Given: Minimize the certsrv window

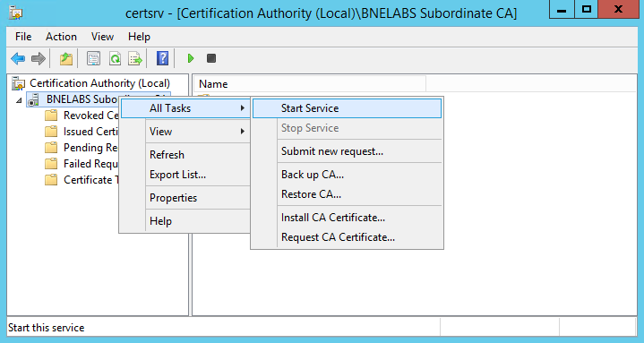Looking at the screenshot, I should pyautogui.click(x=562, y=10).
